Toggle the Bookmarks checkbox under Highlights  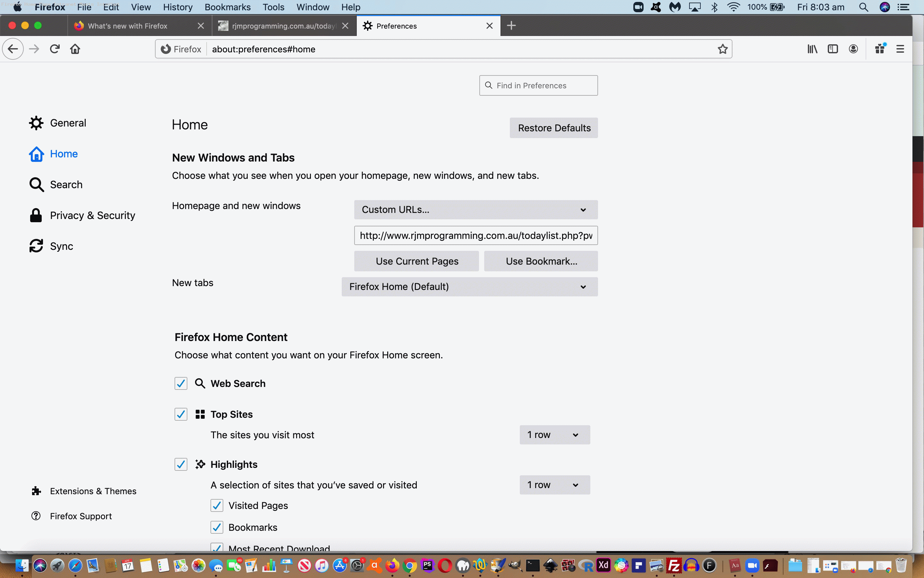[x=217, y=527]
